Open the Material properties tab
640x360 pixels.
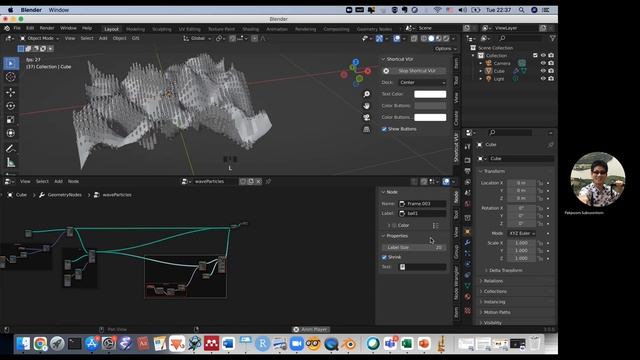coord(468,297)
